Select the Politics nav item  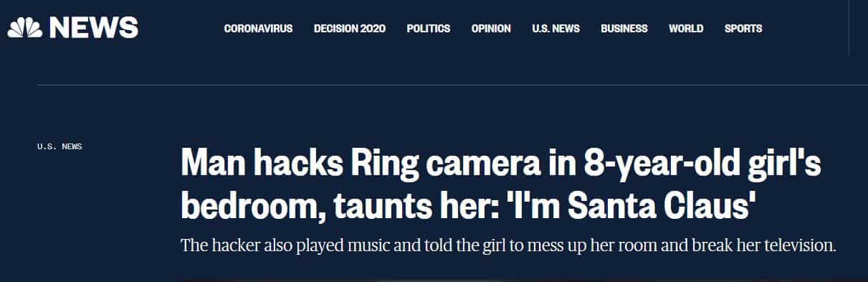pyautogui.click(x=429, y=29)
